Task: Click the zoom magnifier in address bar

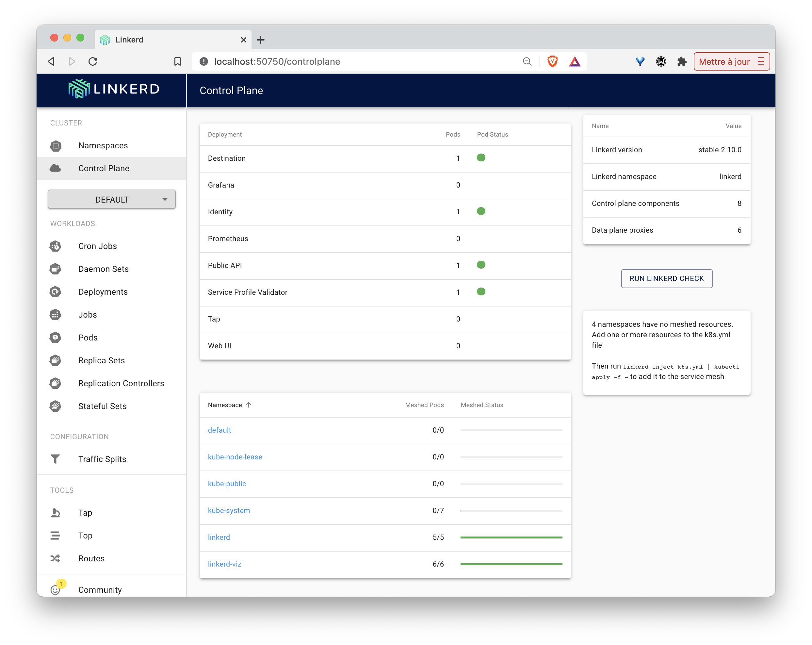Action: [x=527, y=61]
